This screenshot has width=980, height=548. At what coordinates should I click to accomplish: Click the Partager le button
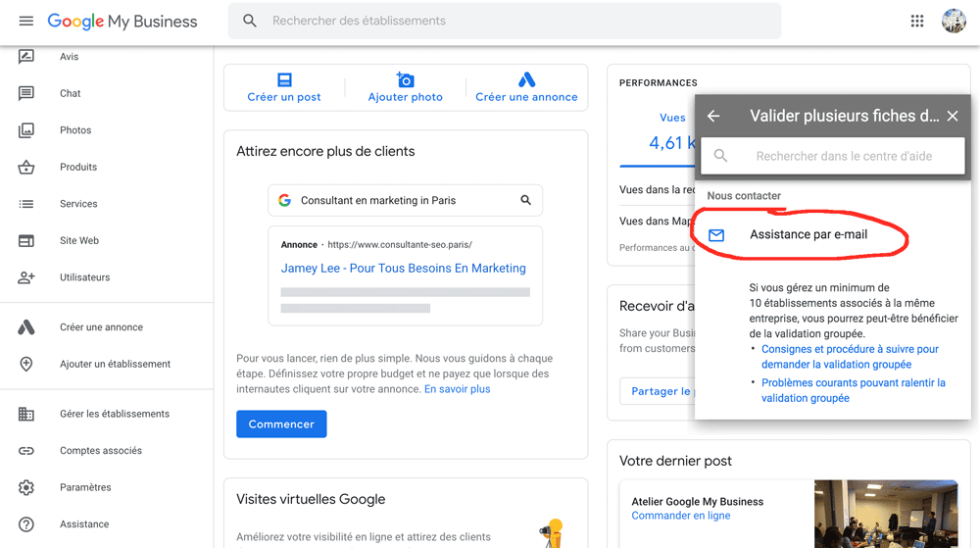(658, 391)
